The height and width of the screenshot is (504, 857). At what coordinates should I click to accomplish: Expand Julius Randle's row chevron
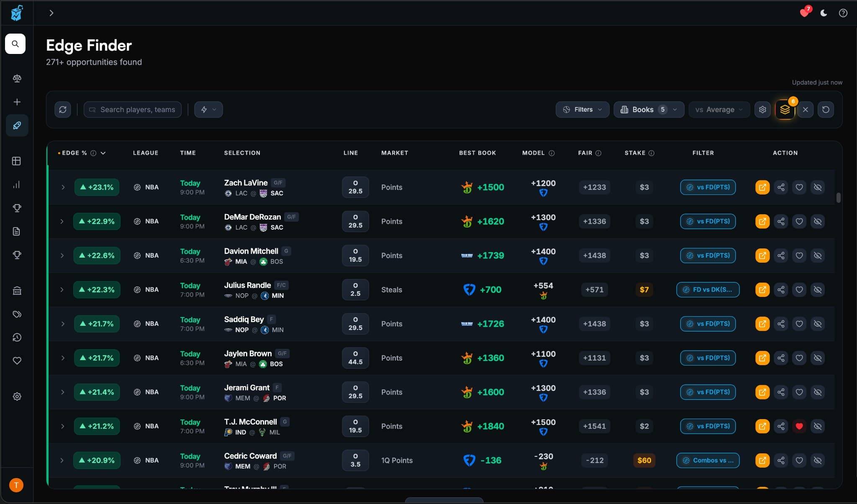pyautogui.click(x=62, y=289)
